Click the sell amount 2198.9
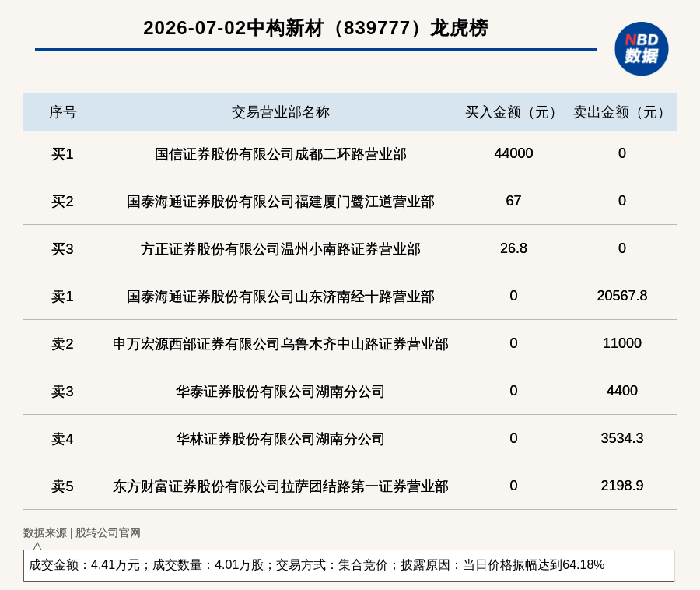Screen dimensions: 700x590 [622, 485]
